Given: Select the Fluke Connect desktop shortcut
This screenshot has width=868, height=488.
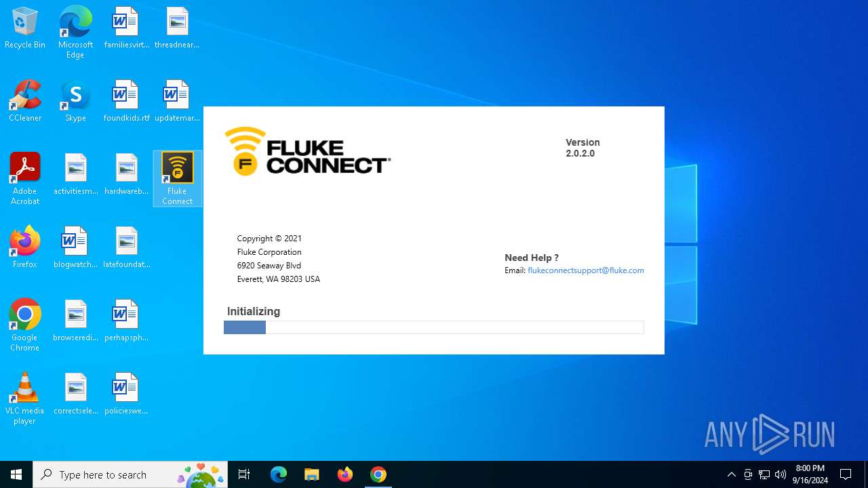Looking at the screenshot, I should [177, 179].
